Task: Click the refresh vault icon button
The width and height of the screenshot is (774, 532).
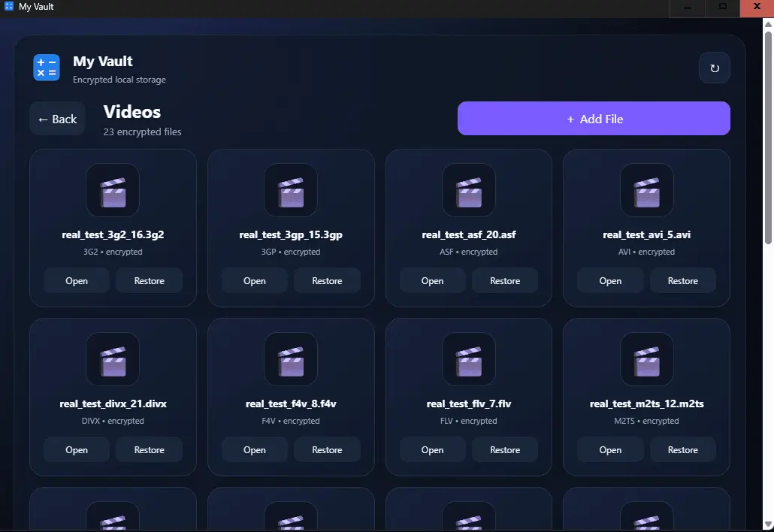Action: tap(715, 68)
